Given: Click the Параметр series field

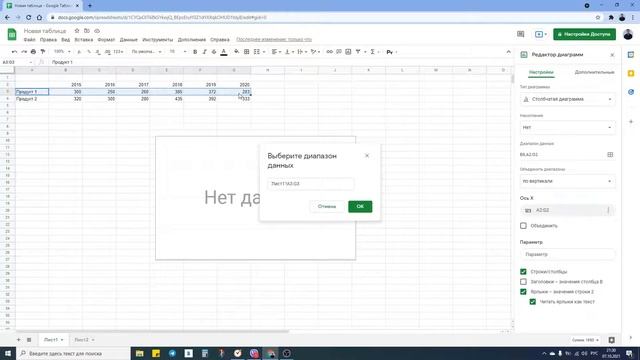Looking at the screenshot, I should 568,254.
